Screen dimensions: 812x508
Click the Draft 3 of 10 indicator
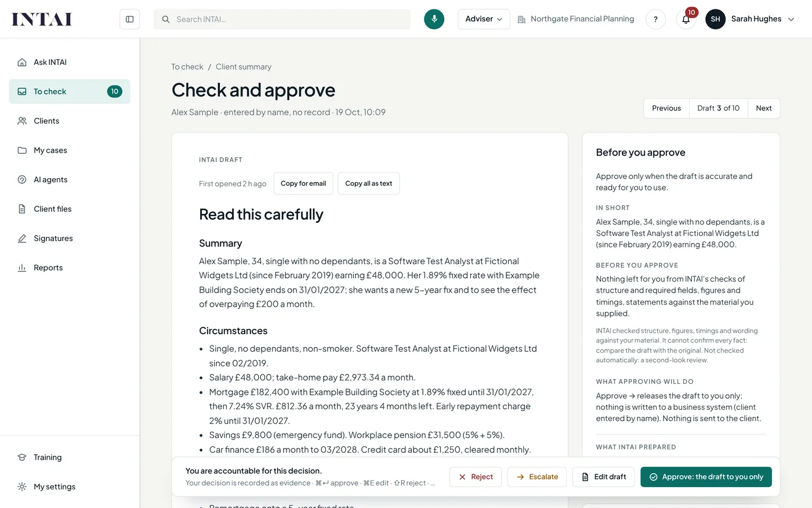[719, 109]
